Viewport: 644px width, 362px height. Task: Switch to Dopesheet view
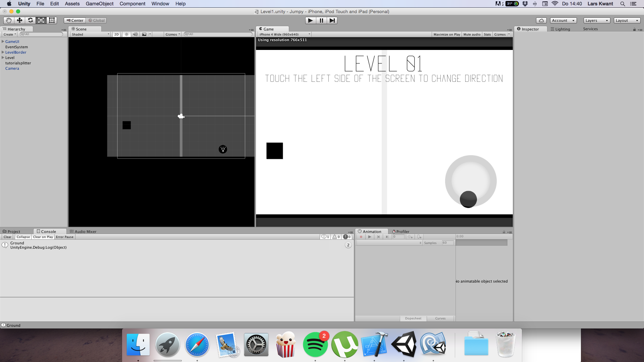coord(413,318)
